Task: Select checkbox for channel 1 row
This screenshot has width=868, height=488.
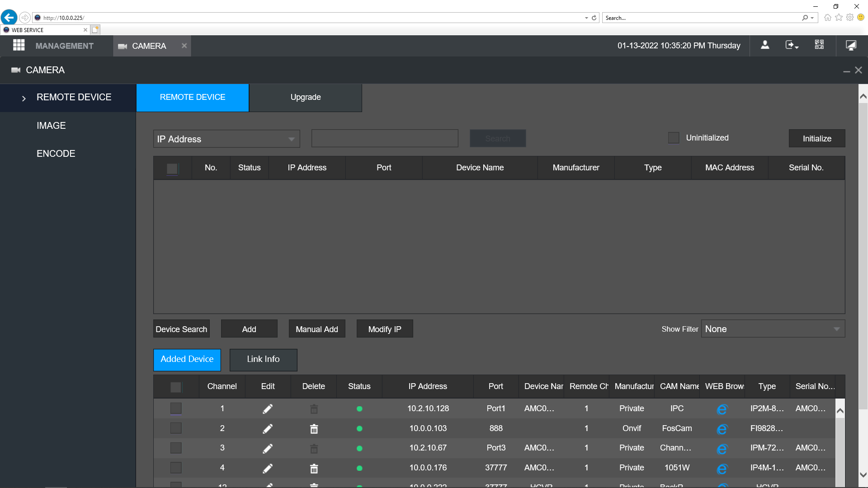Action: click(176, 408)
